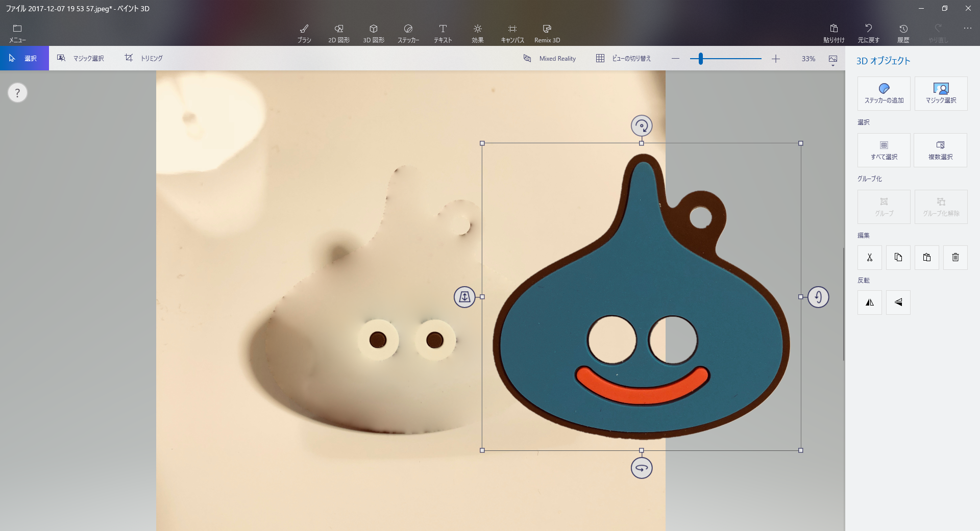Choose the トリミング crop tool
This screenshot has width=980, height=531.
pos(144,58)
